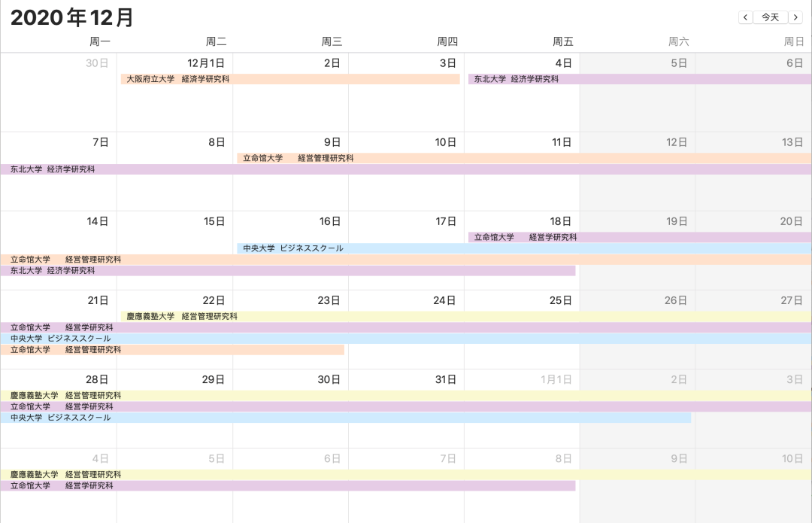Go to the previous month with the left arrow
Image resolution: width=812 pixels, height=523 pixels.
(745, 17)
